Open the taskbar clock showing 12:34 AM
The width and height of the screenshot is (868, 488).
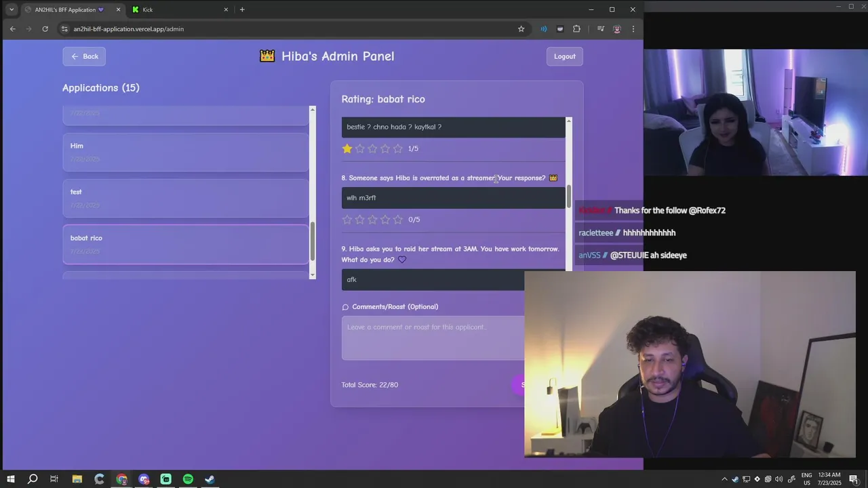(830, 479)
